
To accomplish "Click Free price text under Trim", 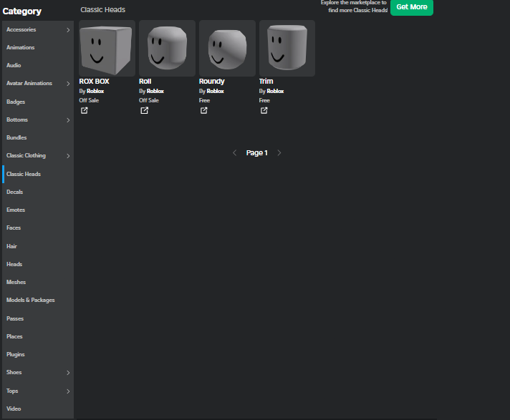I will (x=264, y=100).
